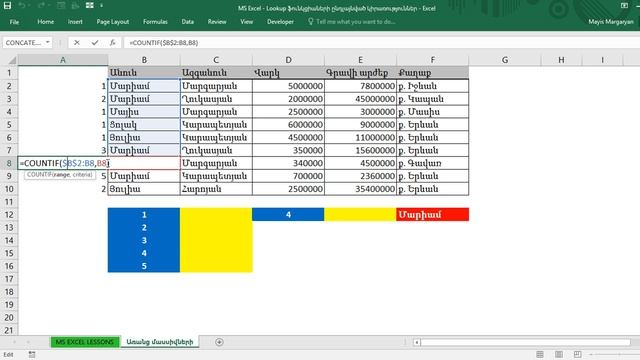The width and height of the screenshot is (640, 360).
Task: Click the Ribbon Display Options icon
Action: point(624,6)
